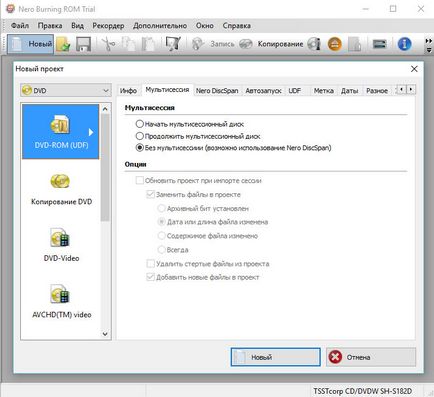Screen dimensions: 434x397
Task: Click the project list scrollbar thumb
Action: click(105, 167)
